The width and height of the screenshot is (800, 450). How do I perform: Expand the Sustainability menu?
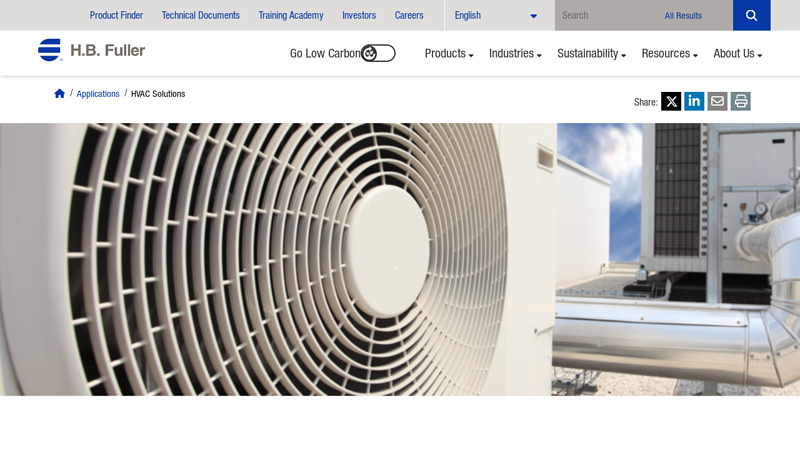click(591, 54)
